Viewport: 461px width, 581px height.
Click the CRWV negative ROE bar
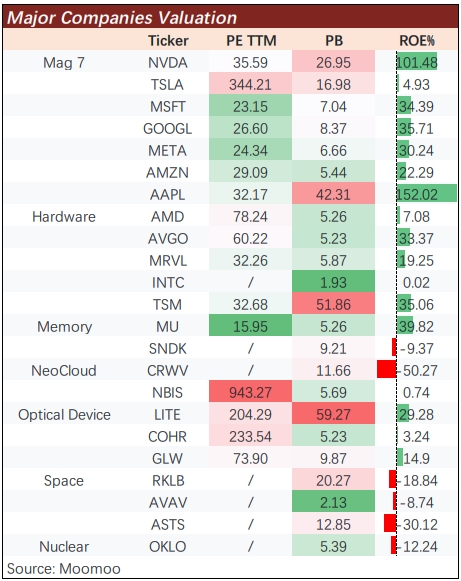click(387, 369)
